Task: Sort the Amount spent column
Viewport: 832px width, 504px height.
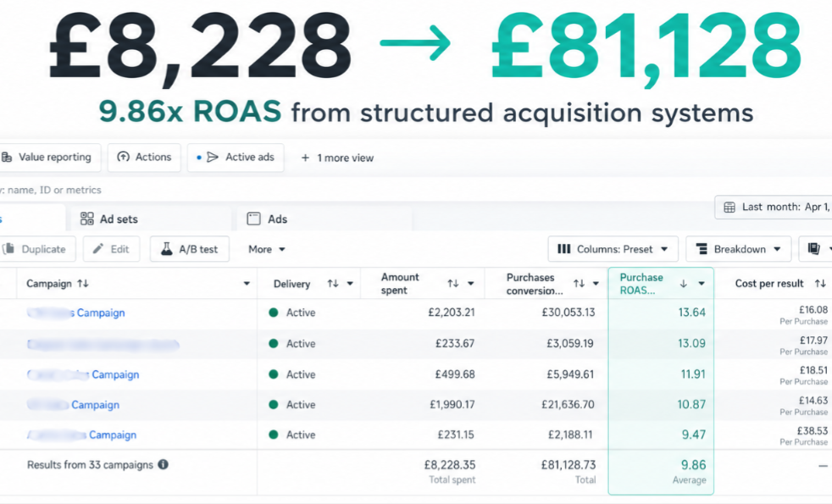Action: [452, 284]
